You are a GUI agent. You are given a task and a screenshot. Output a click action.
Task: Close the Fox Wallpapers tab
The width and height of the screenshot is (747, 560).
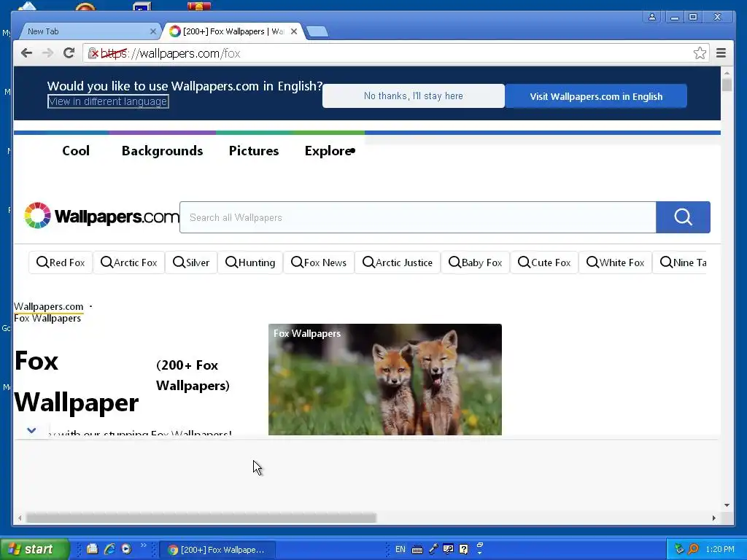point(294,31)
